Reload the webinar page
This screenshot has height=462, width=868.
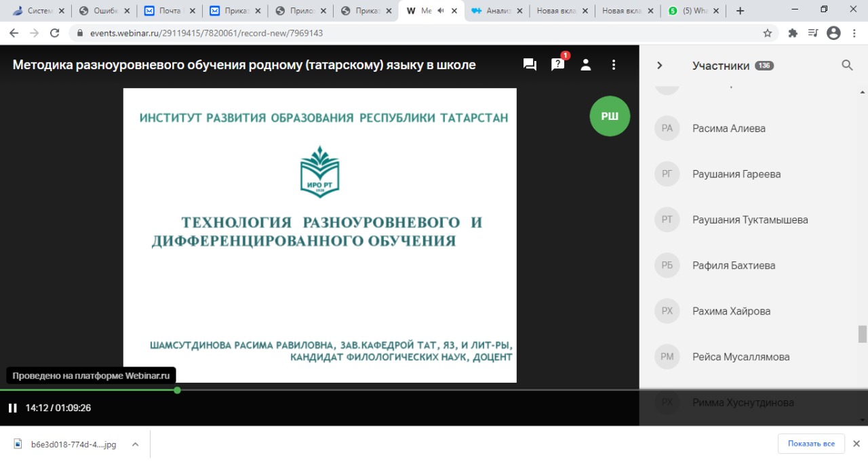55,33
